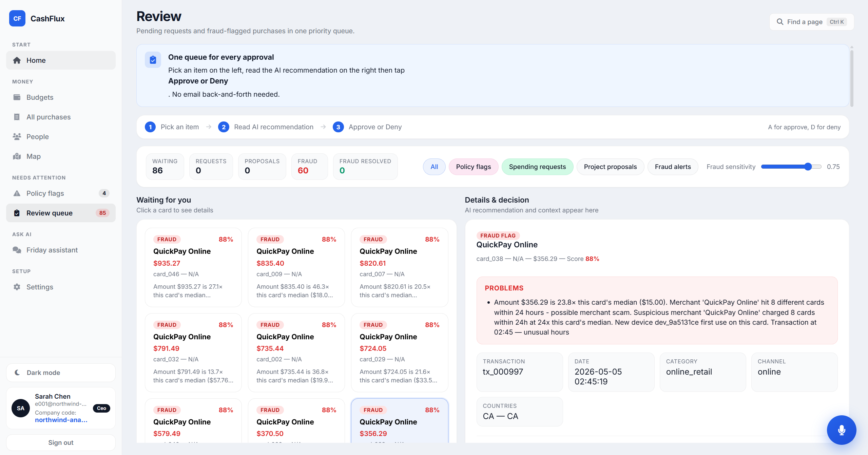The image size is (868, 455).
Task: Click the FRAUD FLAG badge in details
Action: (x=498, y=235)
